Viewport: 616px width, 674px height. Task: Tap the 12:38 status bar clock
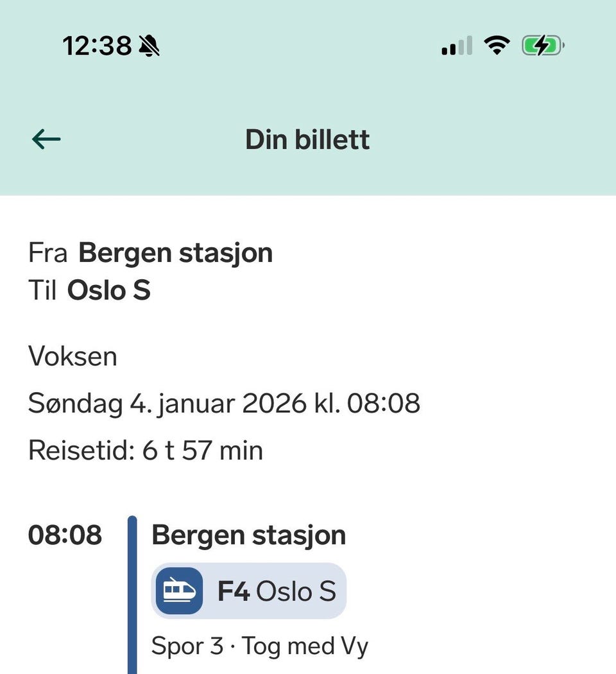pos(97,46)
